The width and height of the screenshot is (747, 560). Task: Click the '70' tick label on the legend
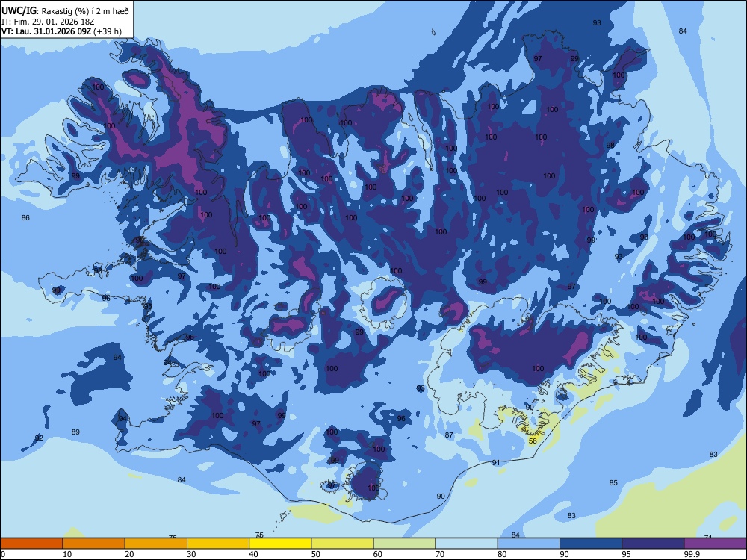tap(440, 554)
